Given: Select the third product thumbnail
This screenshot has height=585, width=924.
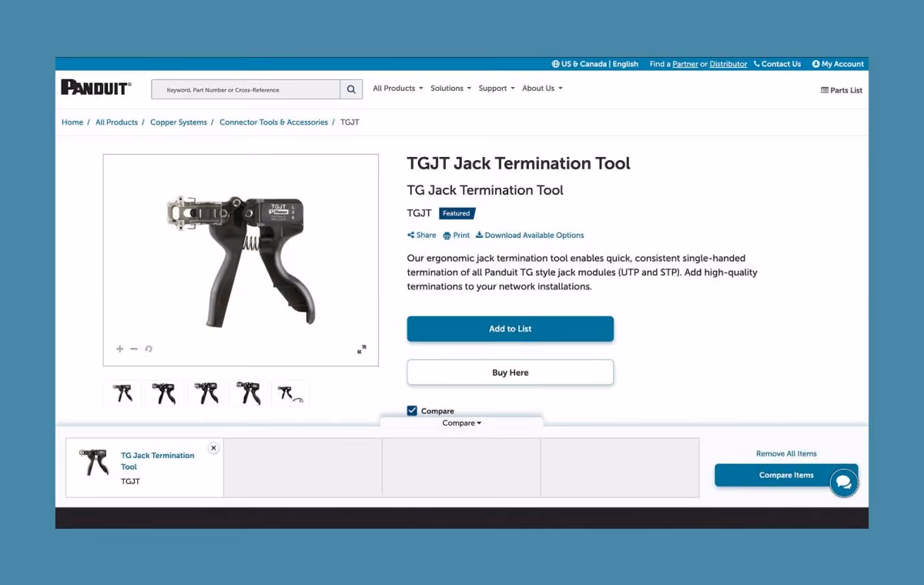Looking at the screenshot, I should pos(206,393).
